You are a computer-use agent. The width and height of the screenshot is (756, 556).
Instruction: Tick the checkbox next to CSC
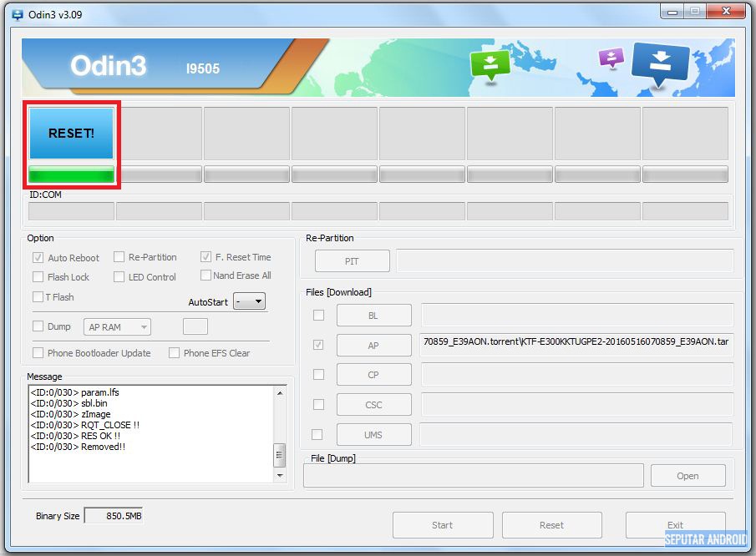pos(319,404)
